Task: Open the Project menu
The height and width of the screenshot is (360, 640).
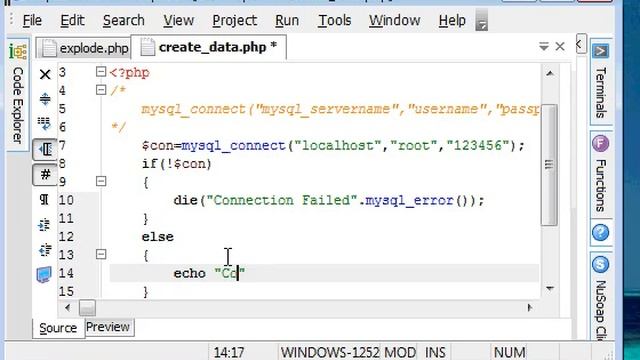Action: coord(234,20)
